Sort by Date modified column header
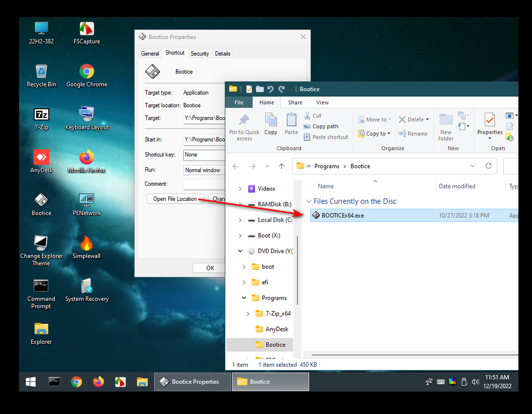 coord(457,186)
